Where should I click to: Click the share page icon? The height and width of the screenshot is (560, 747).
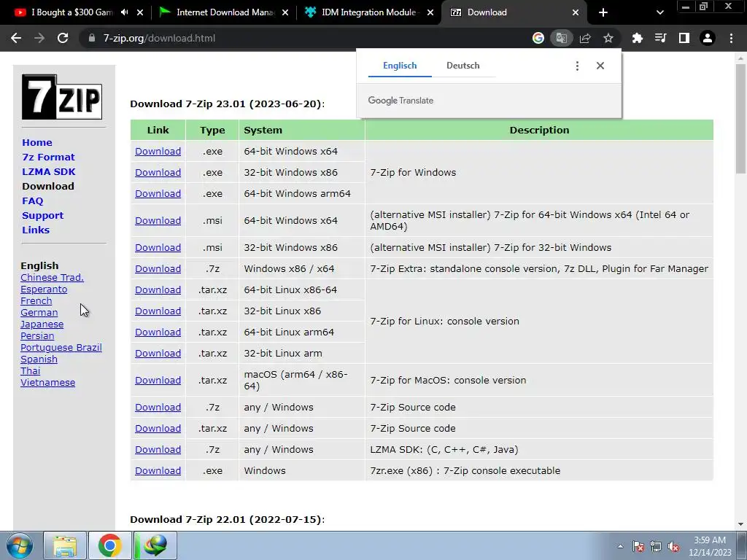click(585, 38)
